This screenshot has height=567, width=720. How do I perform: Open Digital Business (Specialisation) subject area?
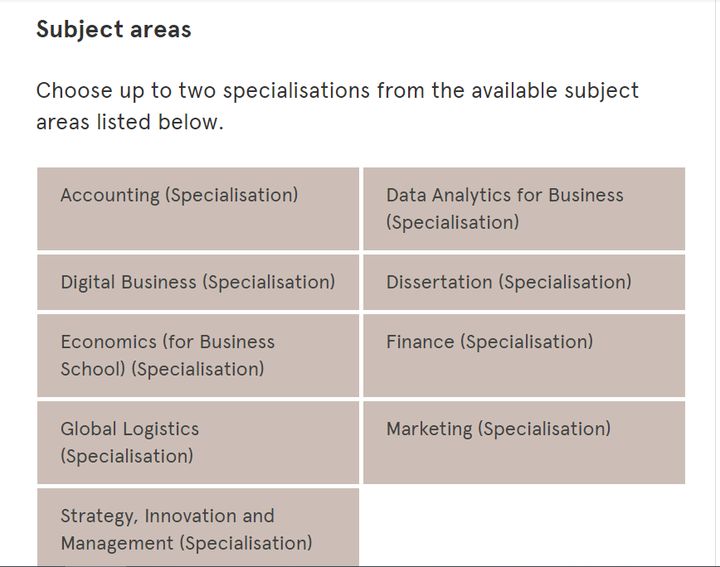pyautogui.click(x=198, y=282)
